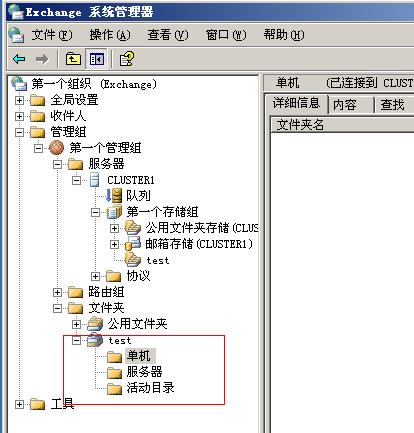Open the 操作(A) menu

(110, 35)
